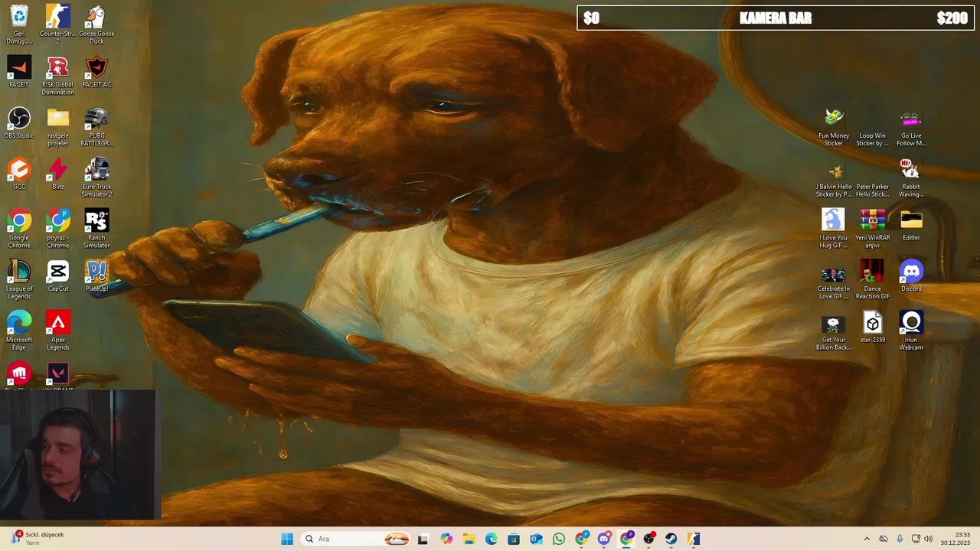
Task: Open Microsoft Edge desktop shortcut
Action: coord(19,331)
